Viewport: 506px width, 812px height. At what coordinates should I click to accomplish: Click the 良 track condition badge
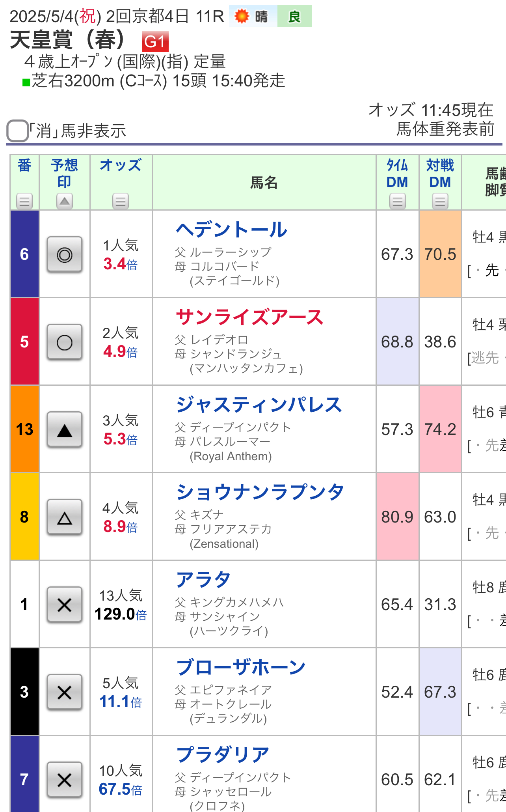[x=294, y=16]
